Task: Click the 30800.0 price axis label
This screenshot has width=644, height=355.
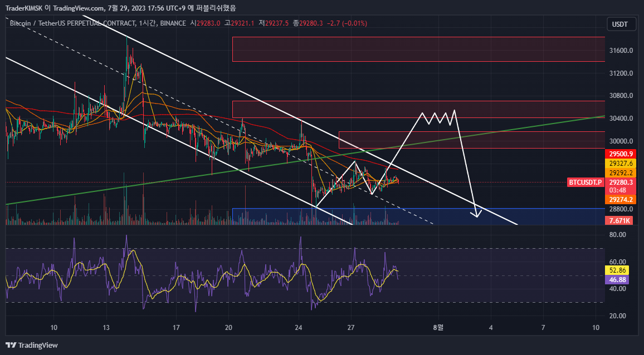Action: 620,96
